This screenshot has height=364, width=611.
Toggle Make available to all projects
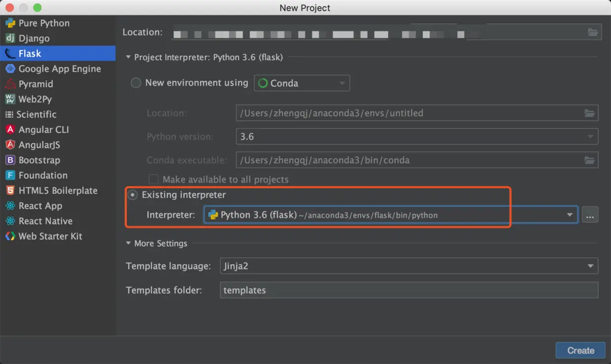(154, 179)
